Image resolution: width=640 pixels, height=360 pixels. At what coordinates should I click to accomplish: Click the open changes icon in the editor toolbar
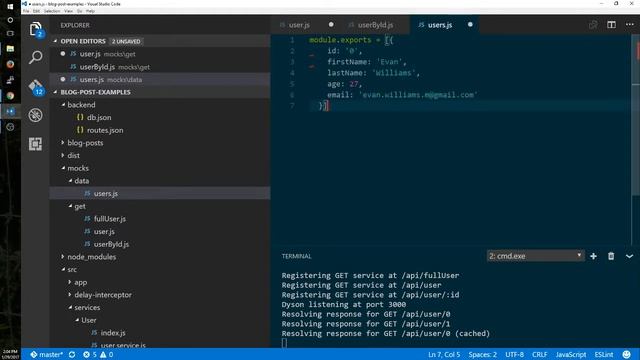point(593,25)
